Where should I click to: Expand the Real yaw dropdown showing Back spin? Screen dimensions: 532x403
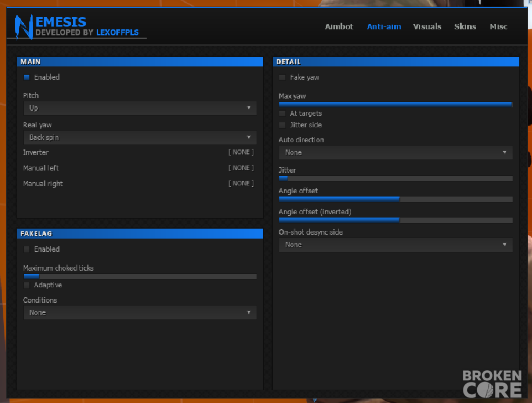140,137
